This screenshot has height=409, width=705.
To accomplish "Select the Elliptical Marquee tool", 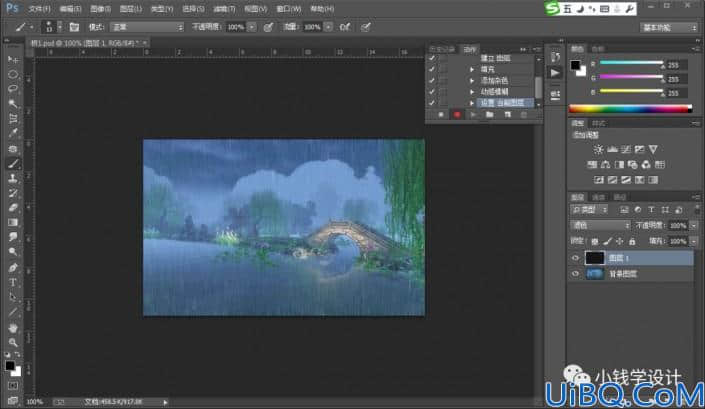I will coord(13,74).
